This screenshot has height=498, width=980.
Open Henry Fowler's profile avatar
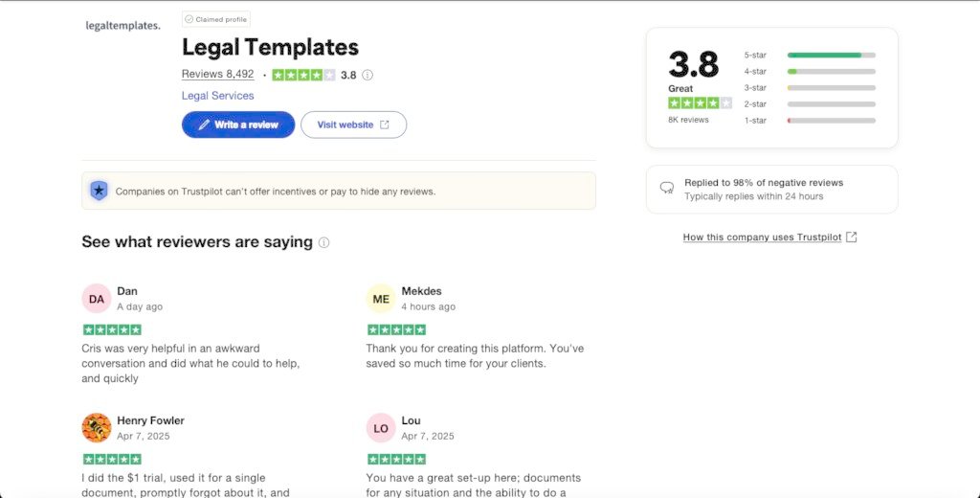pos(97,427)
